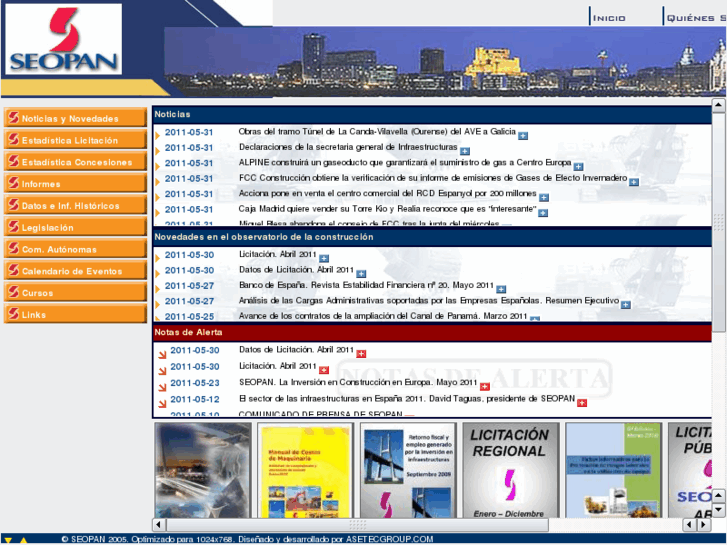
Task: Expand plus icon for Declaraciones de la secretaria general
Action: pos(465,151)
